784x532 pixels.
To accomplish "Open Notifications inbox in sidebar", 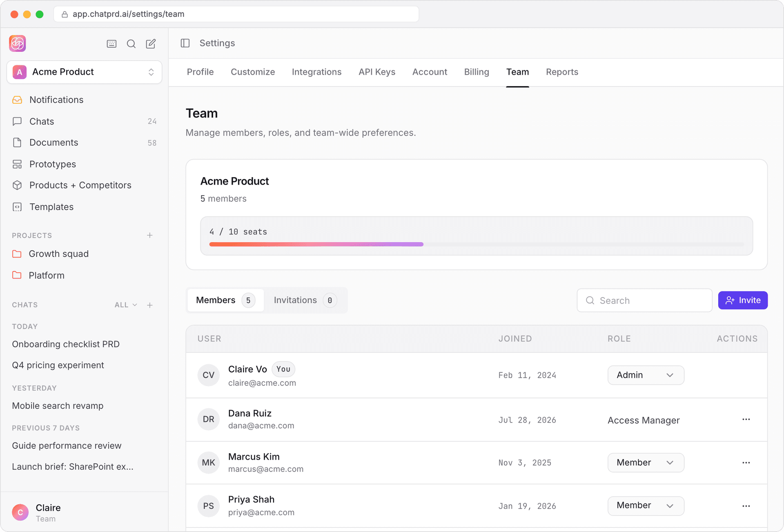I will (84, 100).
